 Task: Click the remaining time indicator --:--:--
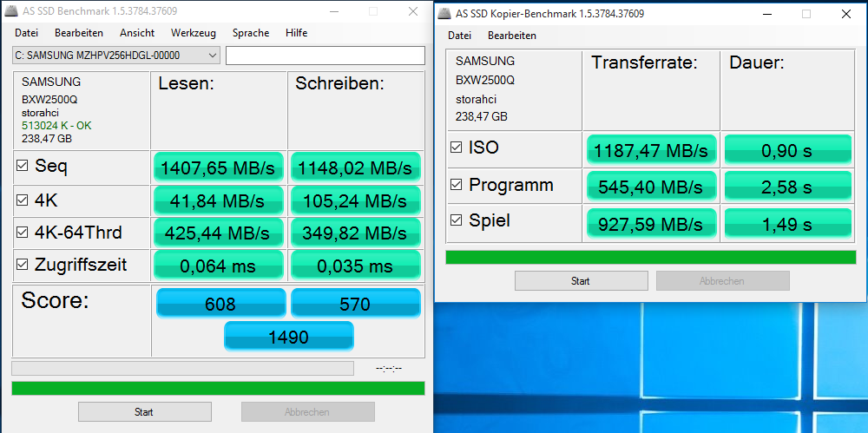(388, 368)
